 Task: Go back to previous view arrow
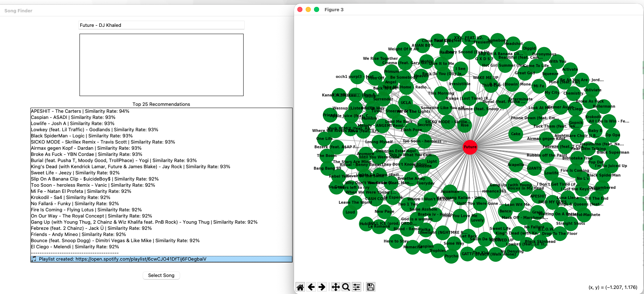tap(311, 287)
